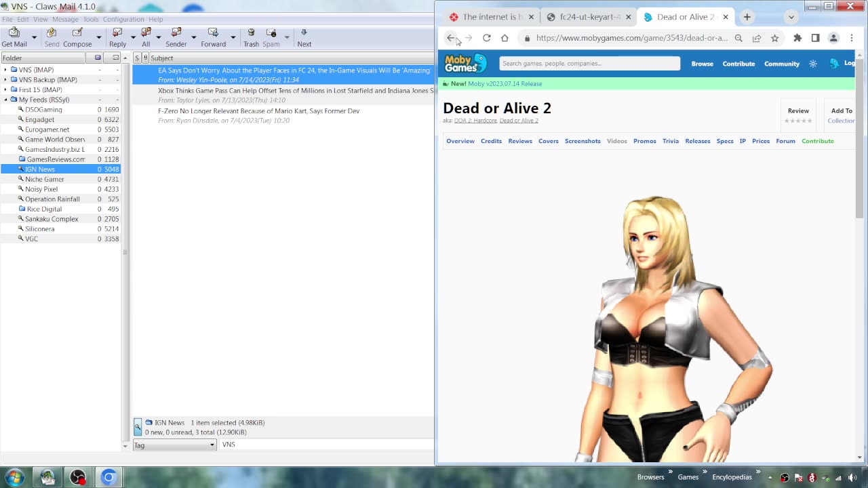868x488 pixels.
Task: Open the Configuration menu
Action: [123, 19]
